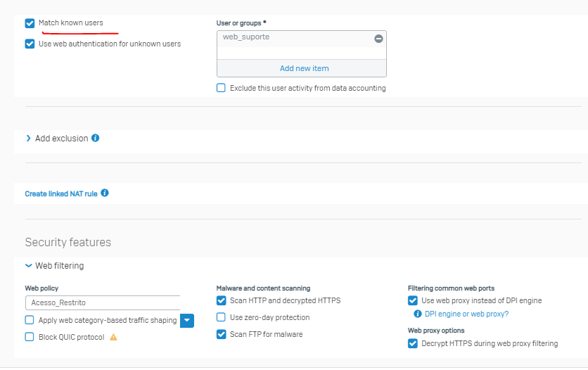Uncheck Use web proxy instead of DPI engine
This screenshot has height=370, width=588.
413,300
